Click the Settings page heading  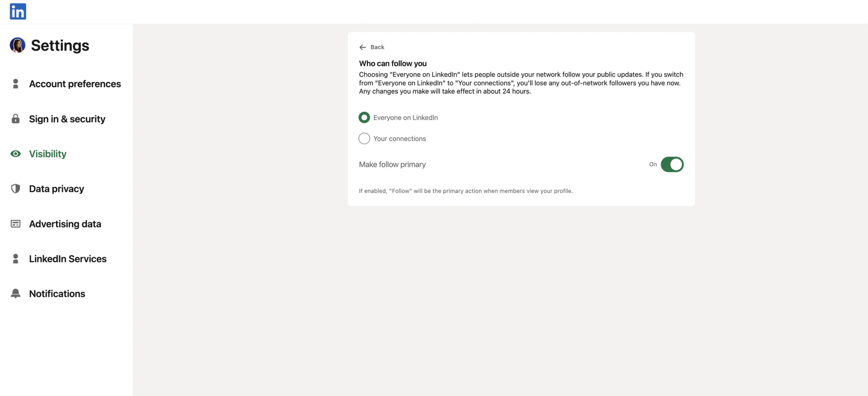(60, 45)
